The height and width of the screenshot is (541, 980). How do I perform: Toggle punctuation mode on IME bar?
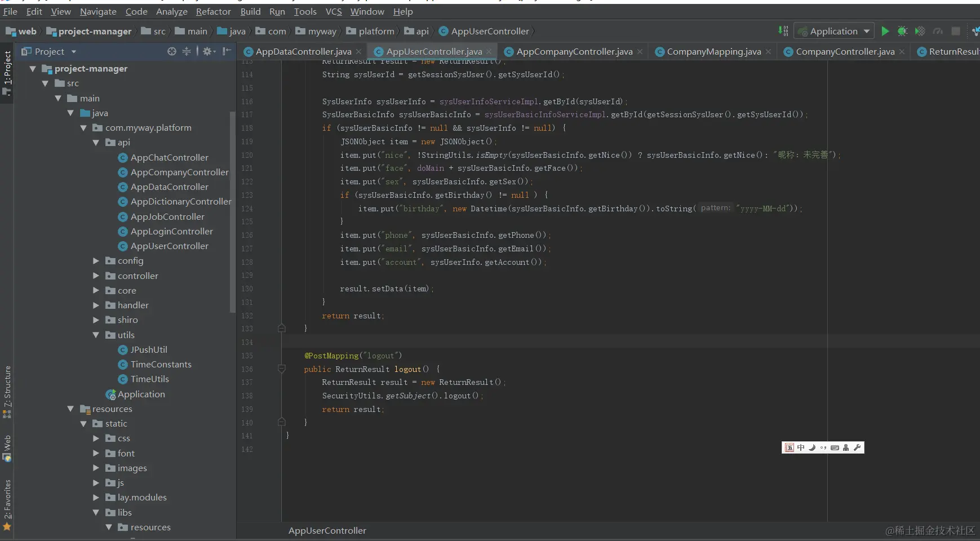[823, 447]
